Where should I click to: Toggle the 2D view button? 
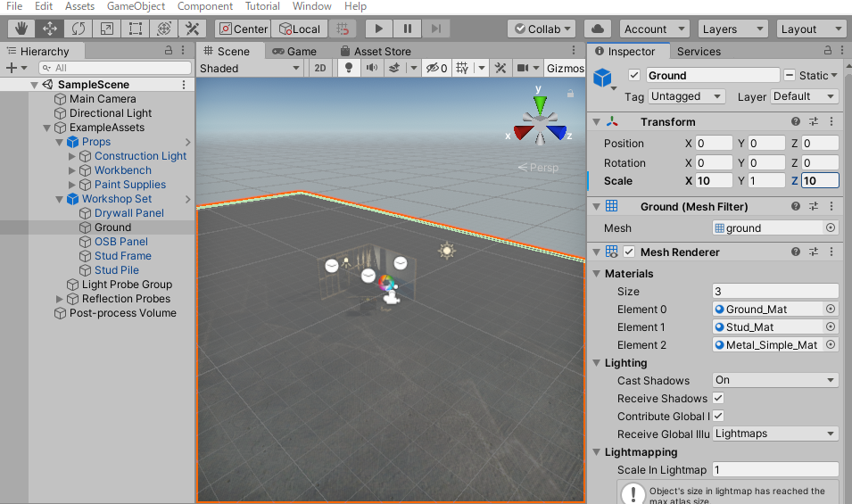319,68
